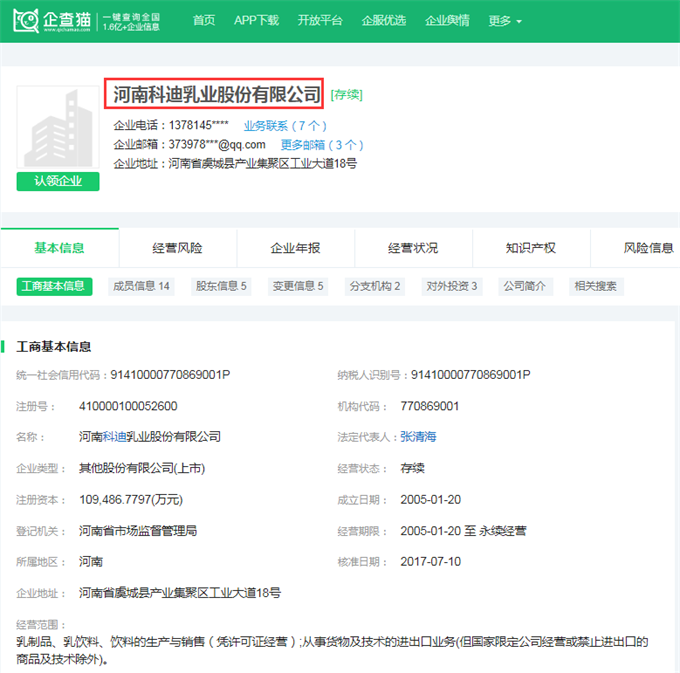The height and width of the screenshot is (673, 680).
Task: Click the 企业地址 value in the details table
Action: point(180,593)
